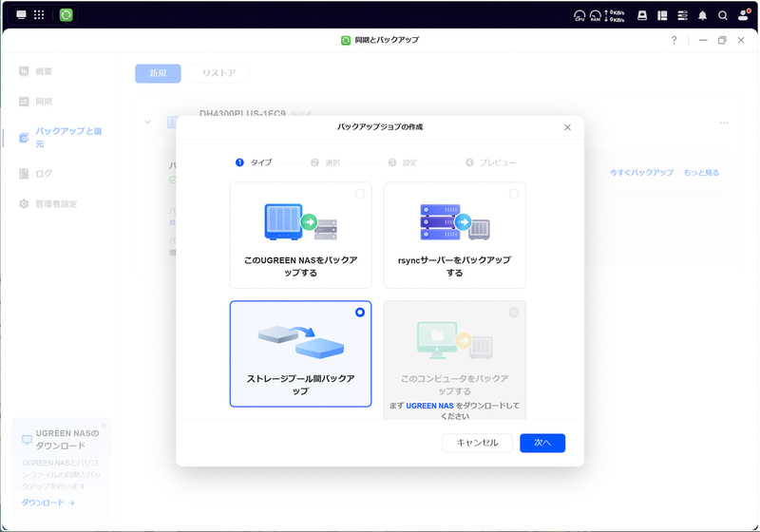760x532 pixels.
Task: Click the help question mark icon
Action: coord(674,40)
